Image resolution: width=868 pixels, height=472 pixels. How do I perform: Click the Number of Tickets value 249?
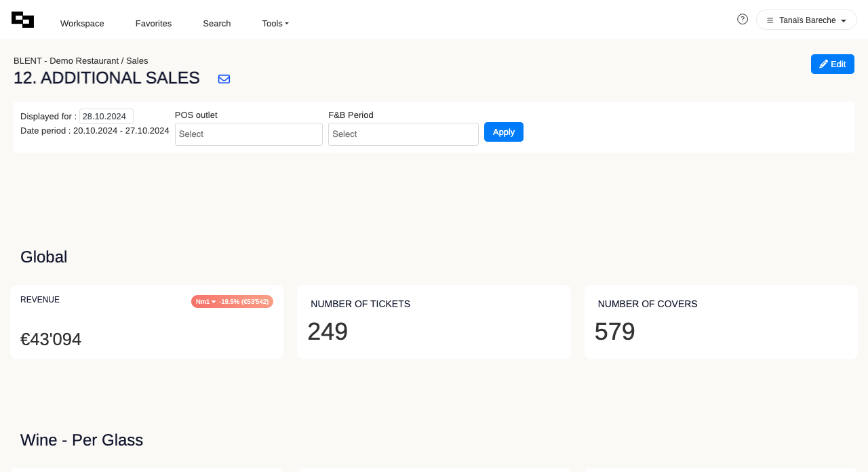coord(328,332)
